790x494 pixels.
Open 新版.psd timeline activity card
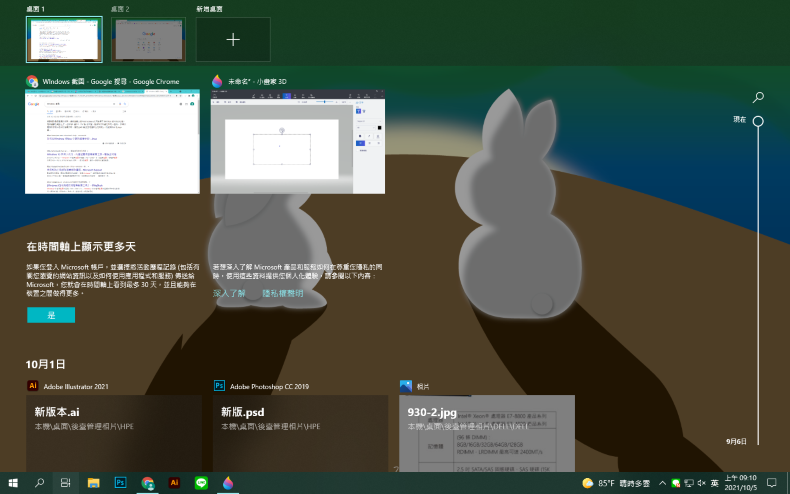coord(300,434)
